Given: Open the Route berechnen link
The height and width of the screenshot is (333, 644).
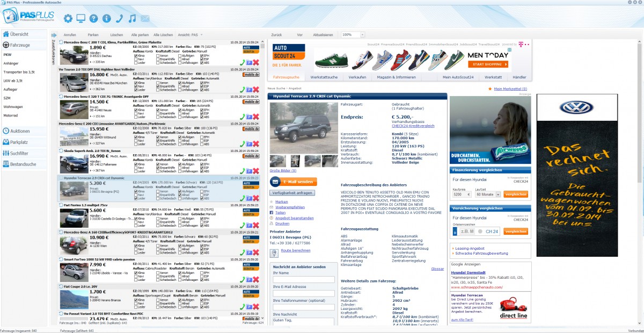Looking at the screenshot, I should [x=296, y=250].
